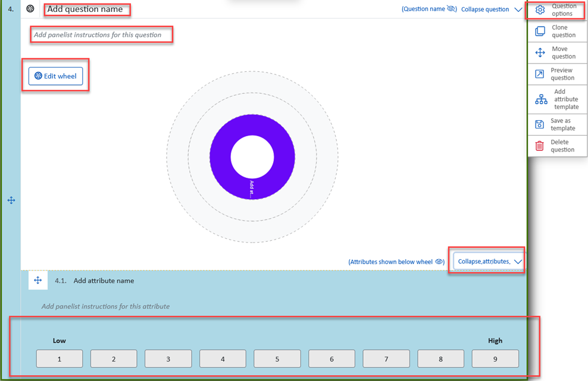Click move handle beside attribute 4.1
Viewport: 588px width, 381px height.
coord(37,281)
